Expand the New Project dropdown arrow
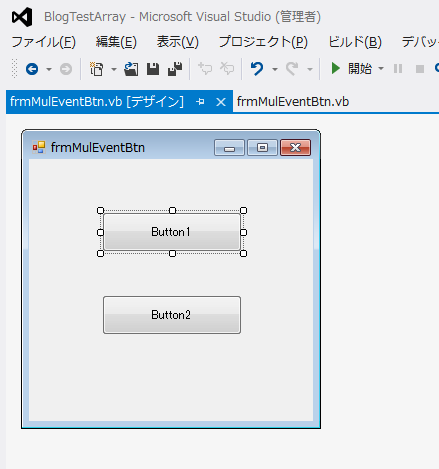439x469 pixels. click(114, 69)
